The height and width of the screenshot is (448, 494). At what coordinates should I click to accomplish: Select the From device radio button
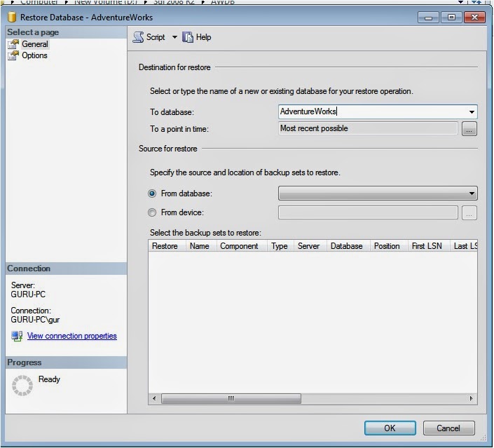152,212
